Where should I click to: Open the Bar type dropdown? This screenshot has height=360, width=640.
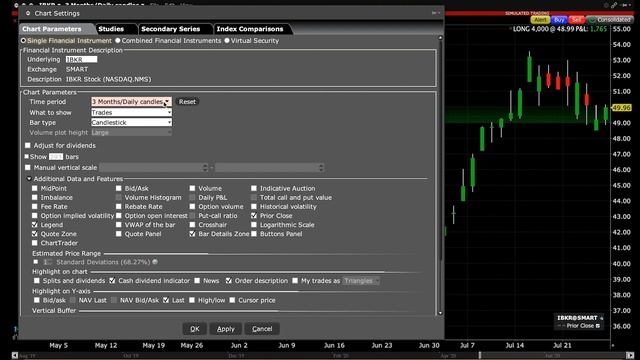coord(131,122)
